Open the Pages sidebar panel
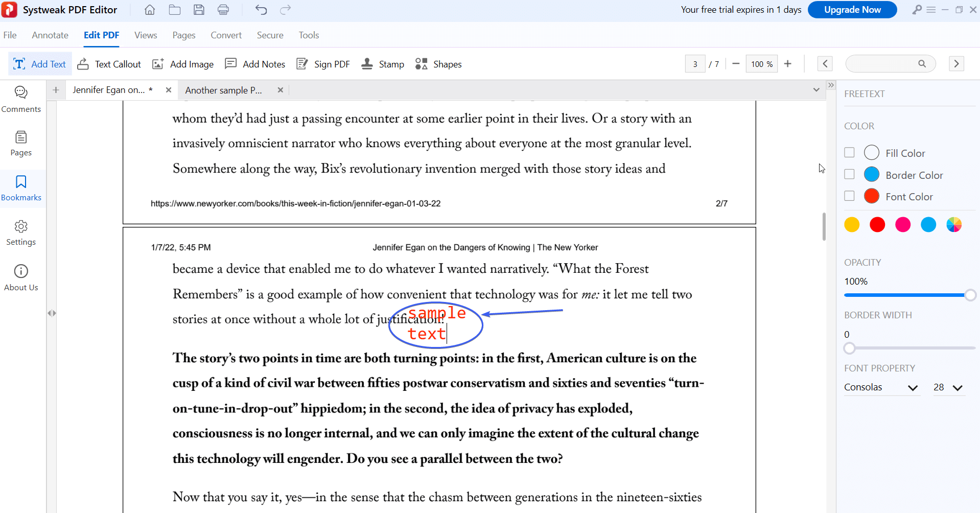 (21, 144)
